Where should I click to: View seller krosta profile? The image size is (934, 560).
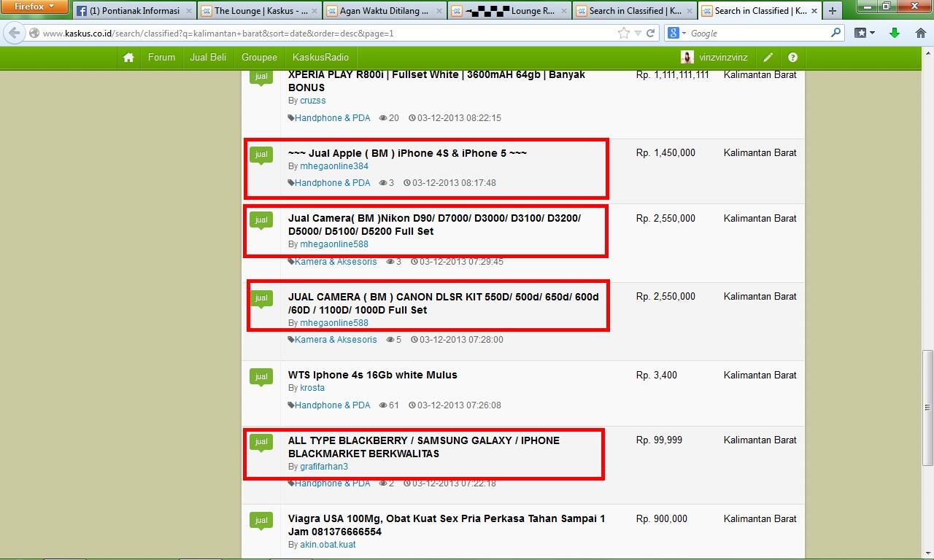tap(312, 388)
